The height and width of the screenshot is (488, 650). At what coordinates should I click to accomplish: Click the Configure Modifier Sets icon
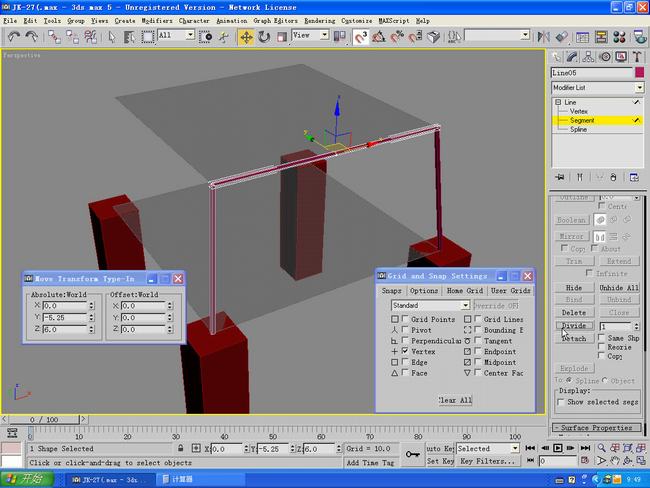[x=634, y=177]
